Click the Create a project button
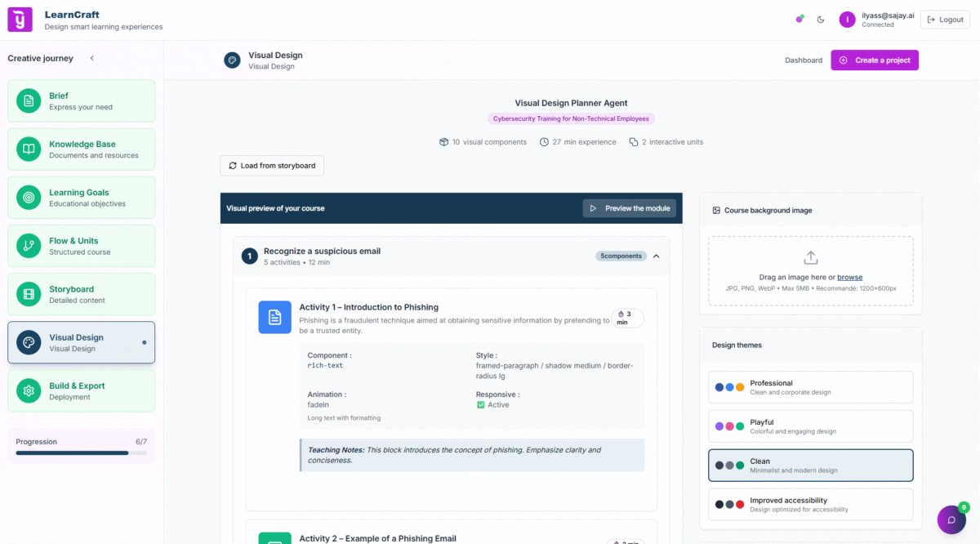The height and width of the screenshot is (544, 980). click(x=875, y=60)
